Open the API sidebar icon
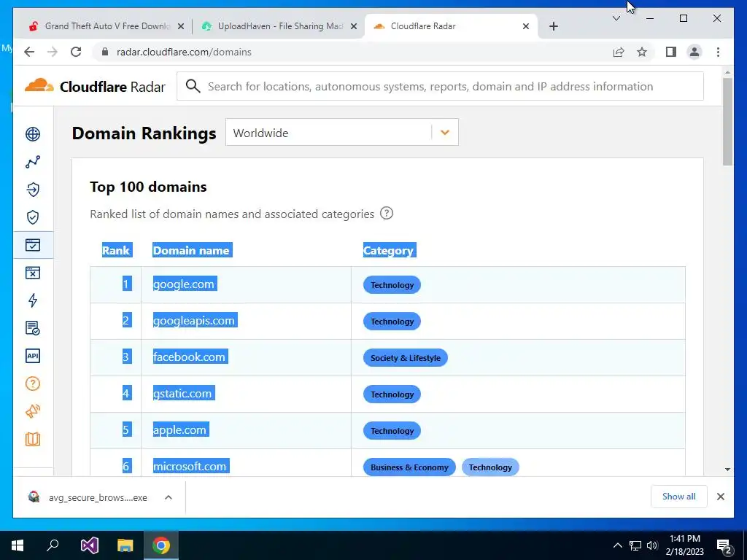Screen dimensions: 747x560 coord(33,356)
